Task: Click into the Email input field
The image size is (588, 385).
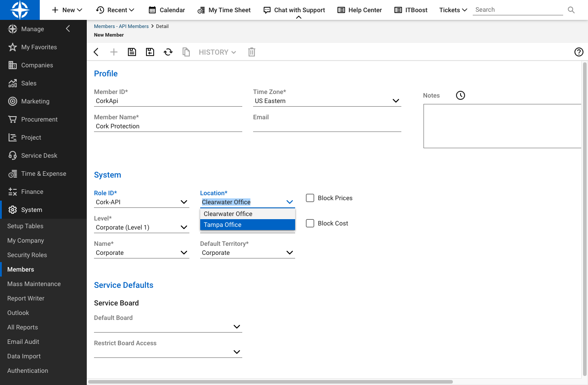Action: click(327, 126)
